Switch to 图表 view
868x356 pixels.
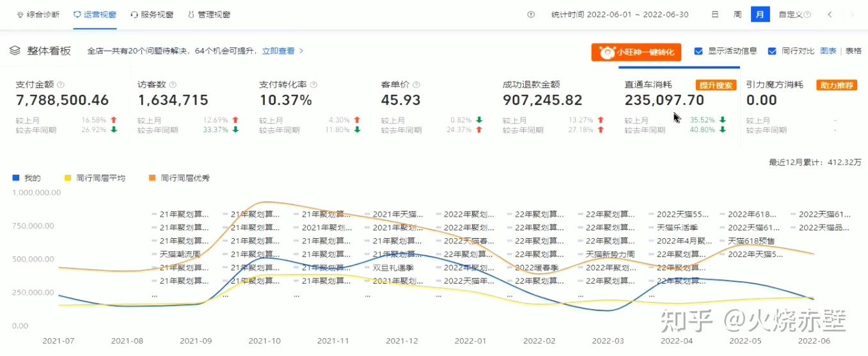click(x=828, y=51)
